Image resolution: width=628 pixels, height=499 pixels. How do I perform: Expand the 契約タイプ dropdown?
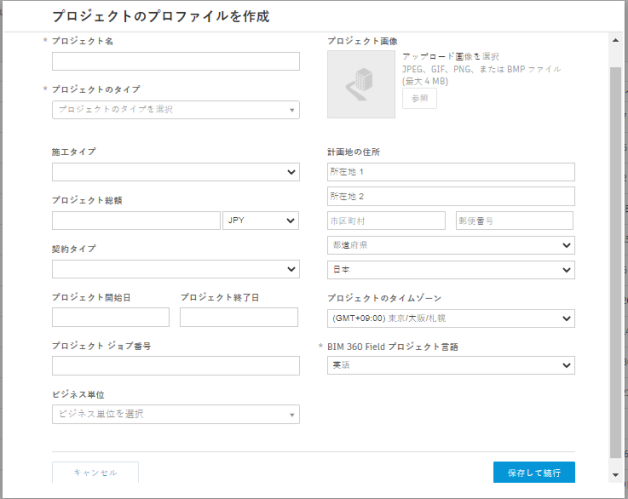(x=175, y=268)
